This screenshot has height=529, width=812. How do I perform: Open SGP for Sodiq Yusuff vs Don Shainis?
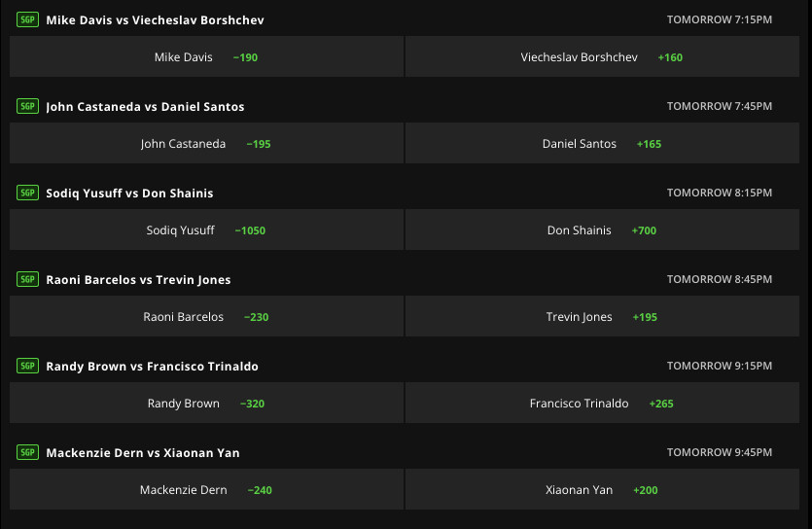[27, 193]
